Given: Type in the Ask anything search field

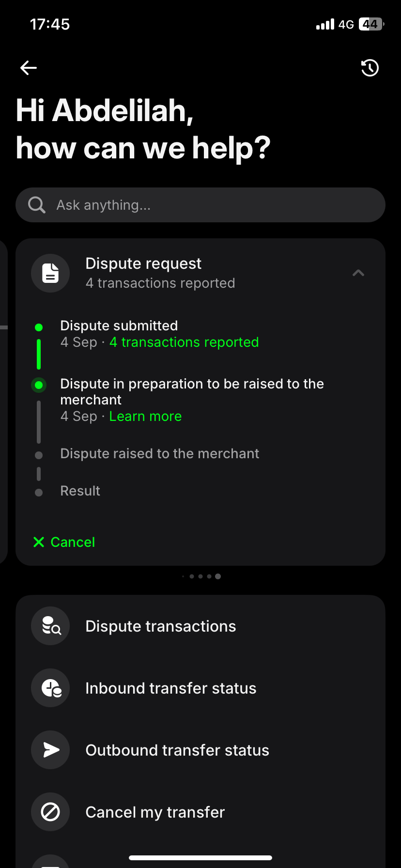Looking at the screenshot, I should click(213, 205).
